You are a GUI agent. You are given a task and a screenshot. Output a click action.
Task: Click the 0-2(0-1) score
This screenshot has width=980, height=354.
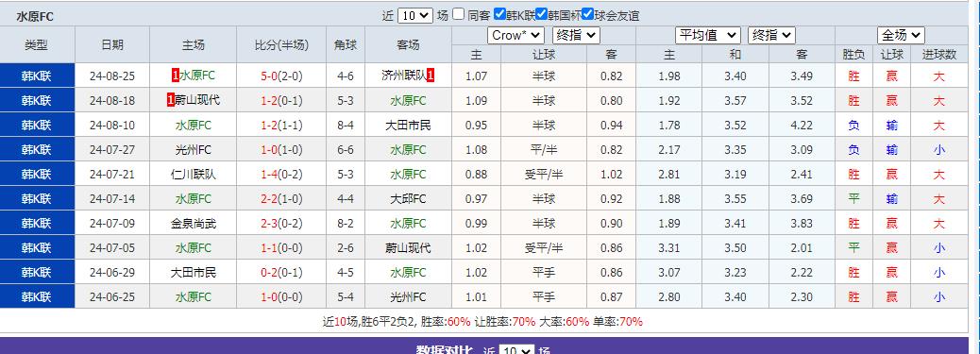(281, 273)
